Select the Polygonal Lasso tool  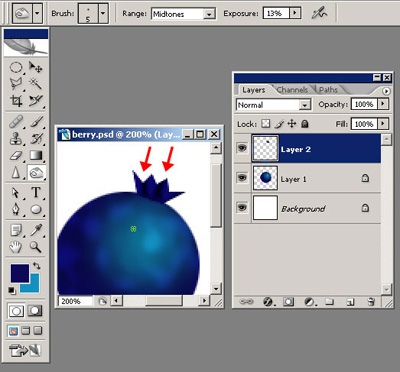click(16, 83)
